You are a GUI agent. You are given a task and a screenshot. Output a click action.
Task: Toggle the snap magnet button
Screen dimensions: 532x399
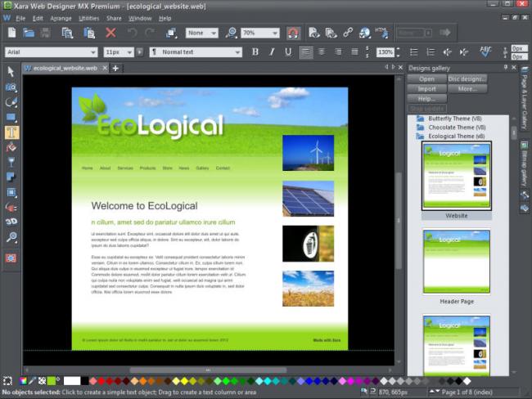pos(293,33)
